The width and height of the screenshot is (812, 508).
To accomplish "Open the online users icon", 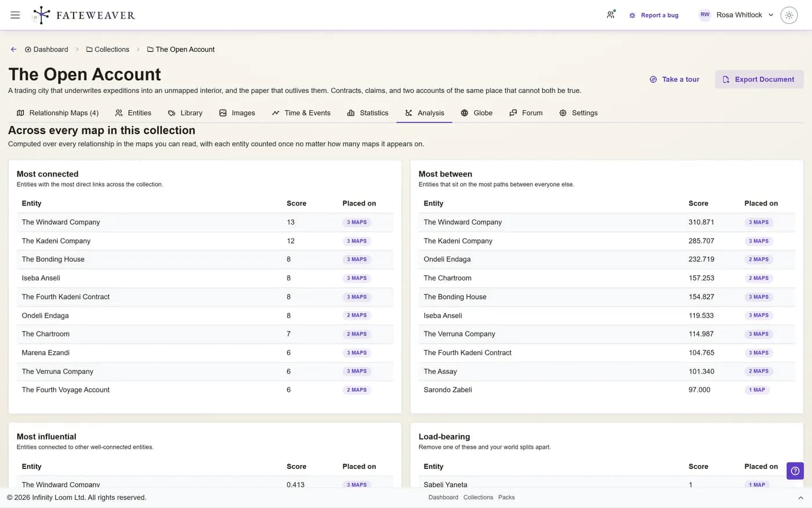I will coord(611,15).
